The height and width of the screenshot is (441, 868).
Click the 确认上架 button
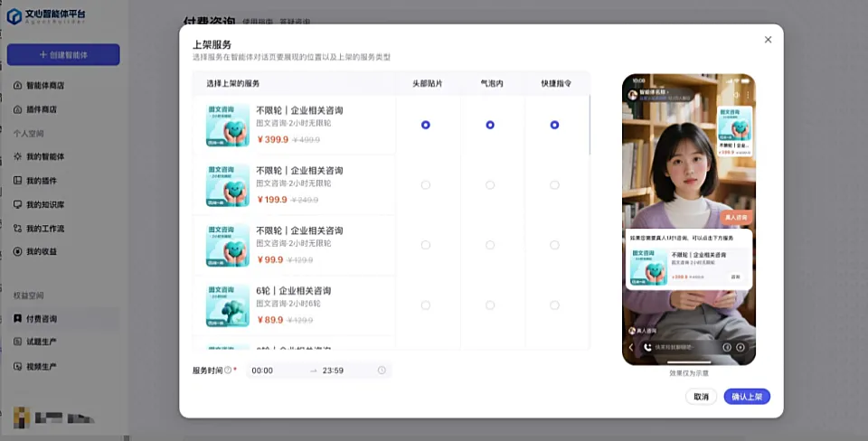point(747,397)
